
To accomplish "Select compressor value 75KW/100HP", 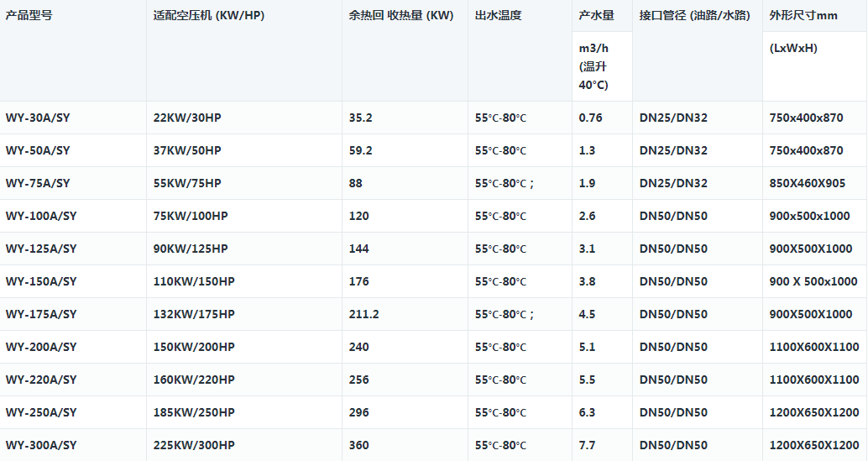I will [x=191, y=216].
